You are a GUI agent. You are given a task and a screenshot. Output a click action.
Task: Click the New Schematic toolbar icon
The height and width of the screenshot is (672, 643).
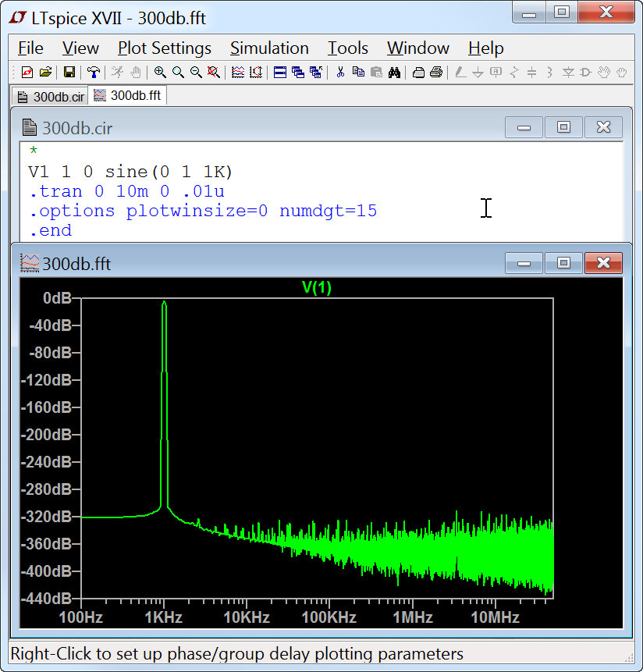click(x=27, y=73)
